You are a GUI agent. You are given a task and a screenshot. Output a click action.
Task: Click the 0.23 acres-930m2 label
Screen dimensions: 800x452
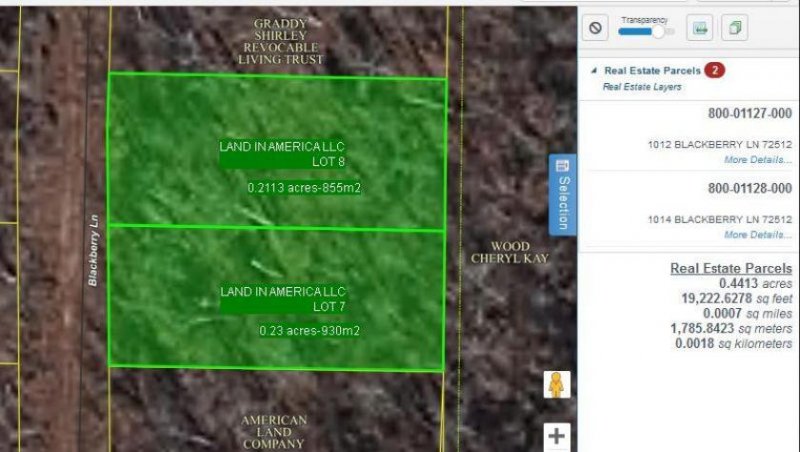tap(309, 331)
